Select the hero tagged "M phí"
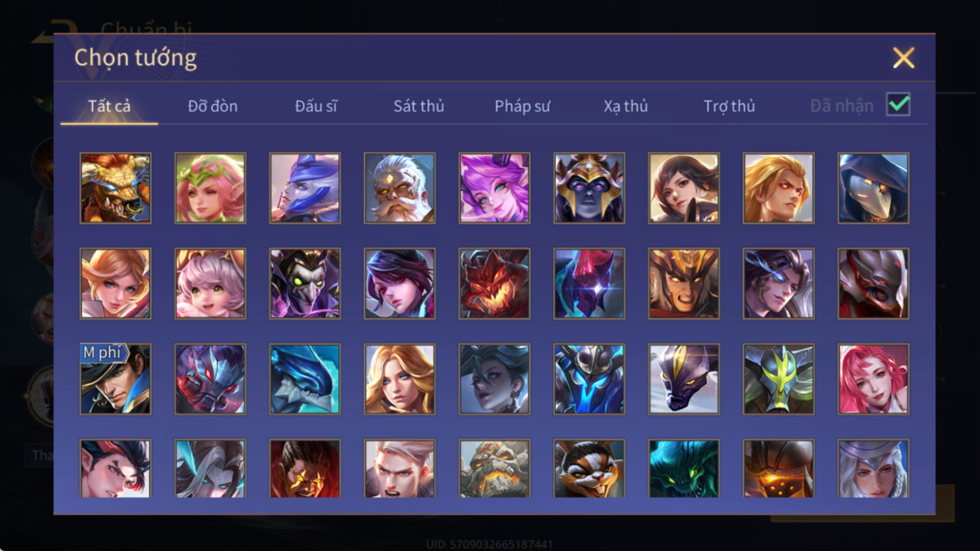 click(x=115, y=379)
